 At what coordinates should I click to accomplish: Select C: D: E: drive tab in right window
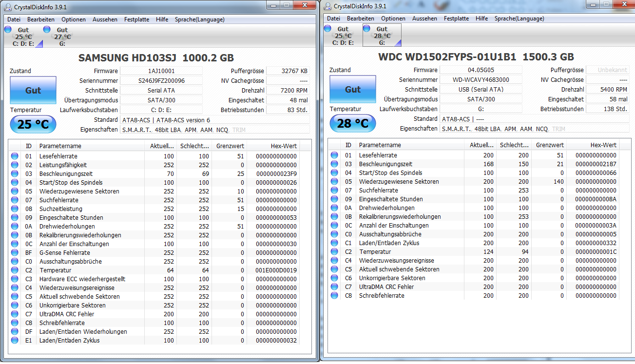pyautogui.click(x=343, y=36)
